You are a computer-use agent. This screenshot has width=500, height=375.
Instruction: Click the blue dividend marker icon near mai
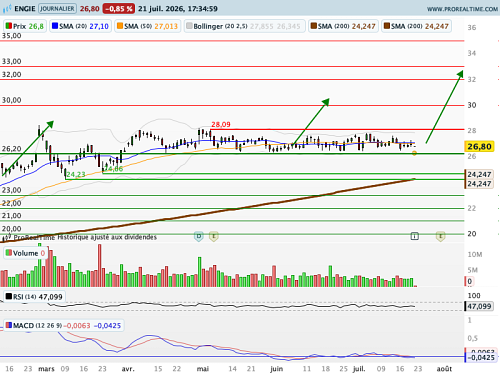pos(199,236)
